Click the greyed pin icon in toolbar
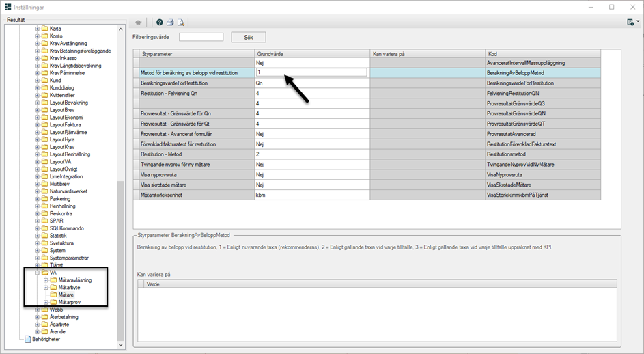The height and width of the screenshot is (354, 644). 138,22
